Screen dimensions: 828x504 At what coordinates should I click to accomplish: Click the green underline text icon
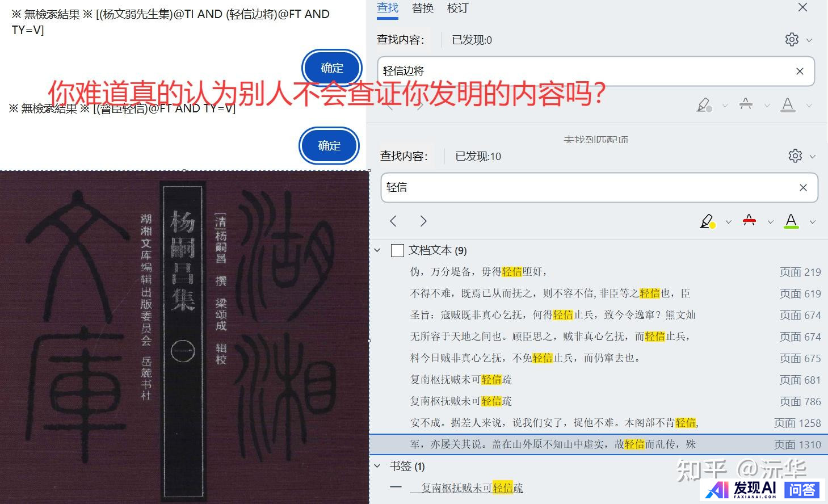tap(791, 221)
